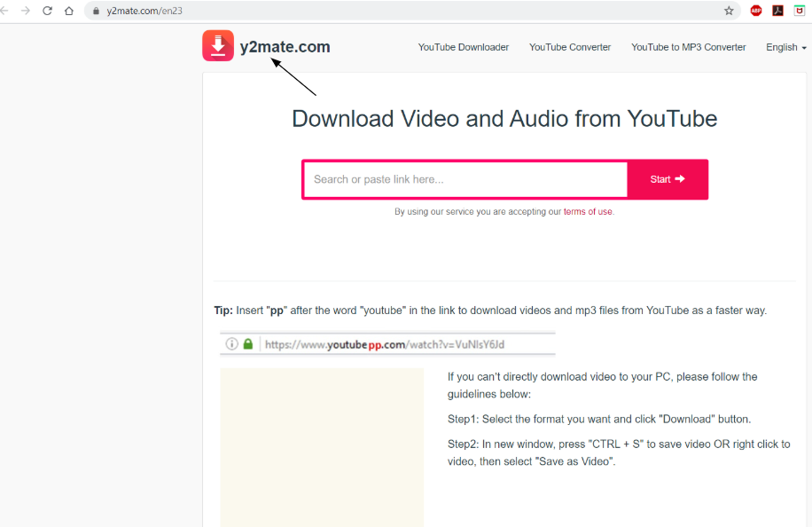Screen dimensions: 812x527
Task: Click the y2mate.com site title text
Action: point(285,47)
